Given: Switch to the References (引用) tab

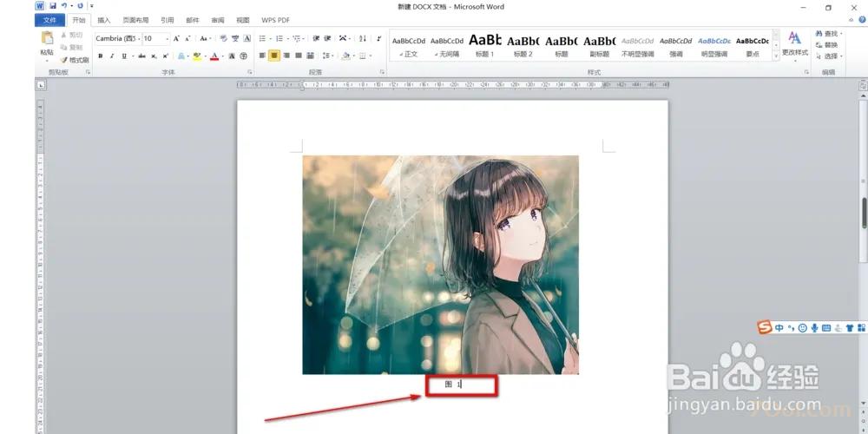Looking at the screenshot, I should tap(168, 20).
